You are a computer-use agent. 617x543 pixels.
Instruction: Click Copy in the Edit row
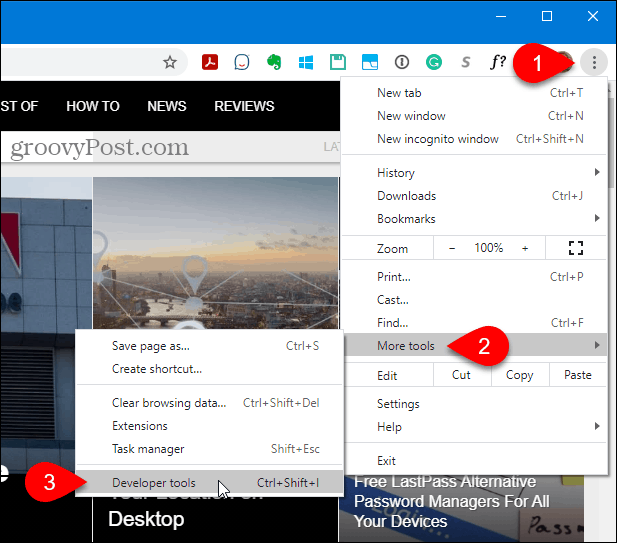click(519, 375)
